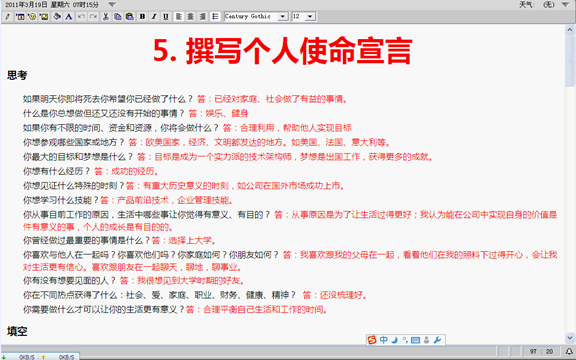Center-align the text

191,17
